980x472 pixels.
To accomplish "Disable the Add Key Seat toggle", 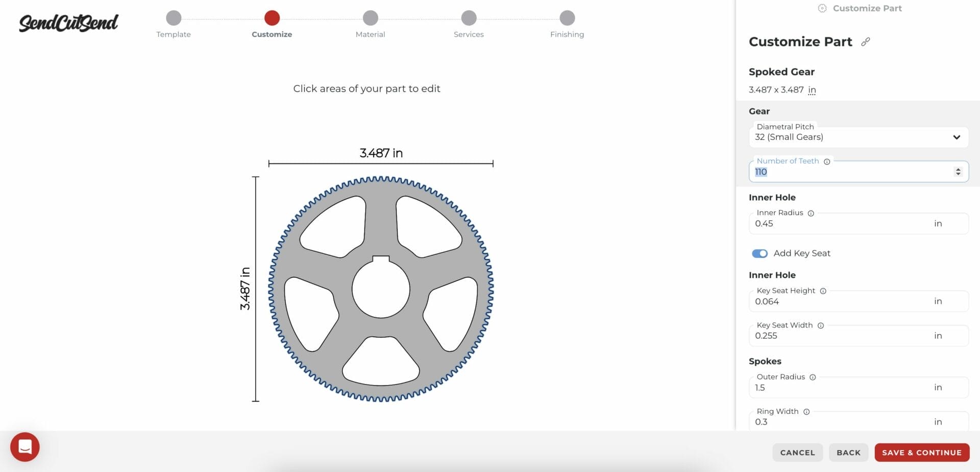I will (759, 254).
